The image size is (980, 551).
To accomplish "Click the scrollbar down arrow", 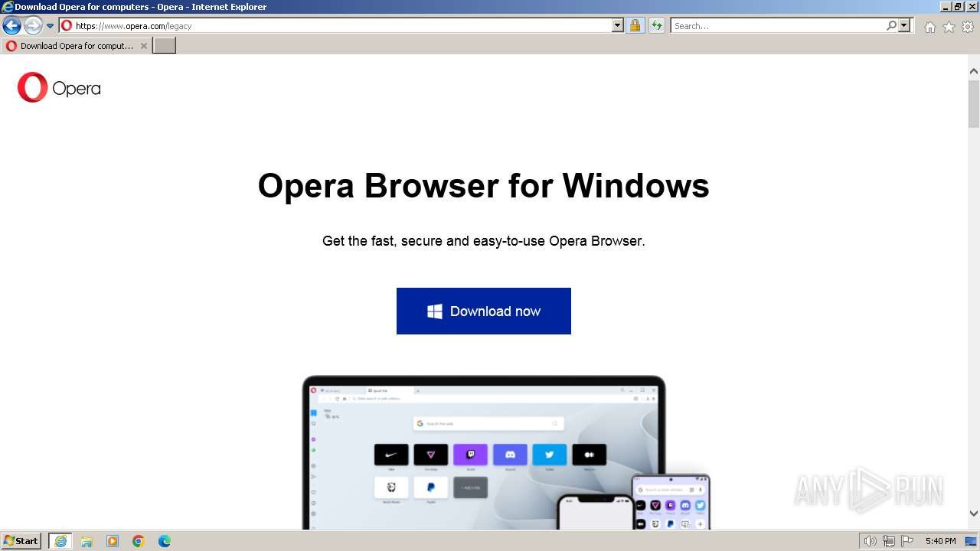I will (974, 514).
